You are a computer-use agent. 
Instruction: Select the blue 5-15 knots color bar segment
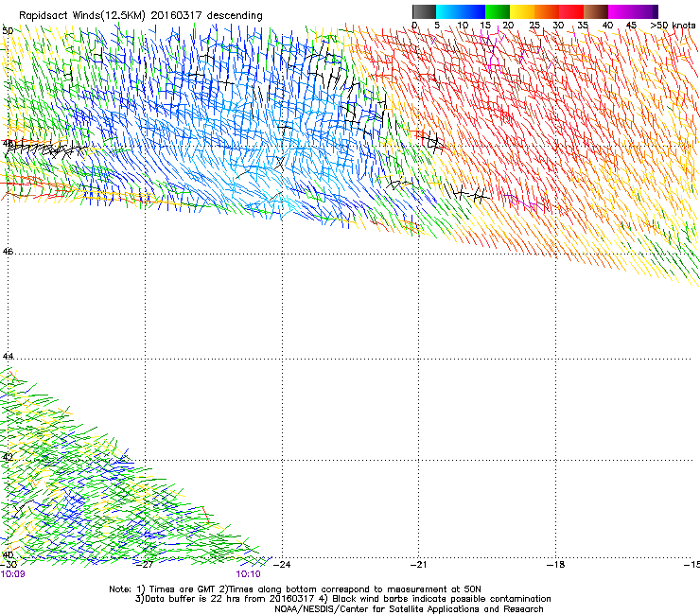coord(461,11)
